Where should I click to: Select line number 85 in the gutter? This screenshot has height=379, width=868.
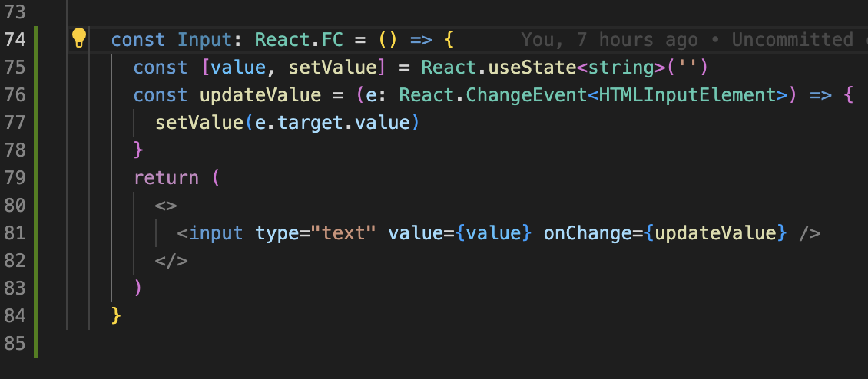point(15,344)
